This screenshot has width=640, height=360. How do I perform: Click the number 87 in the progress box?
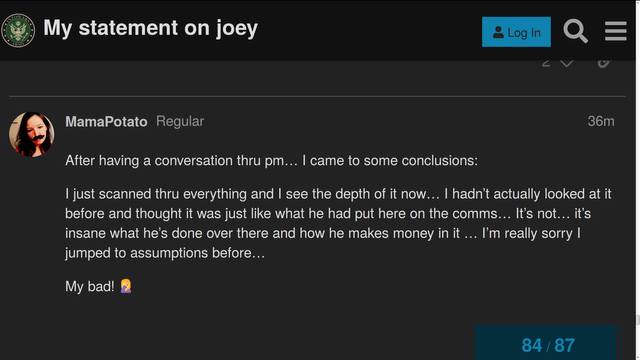coord(564,345)
